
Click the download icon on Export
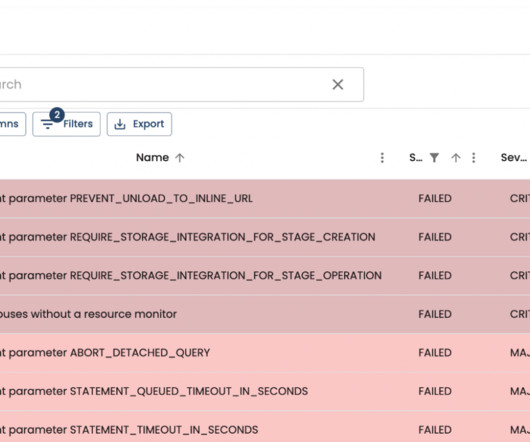tap(120, 124)
